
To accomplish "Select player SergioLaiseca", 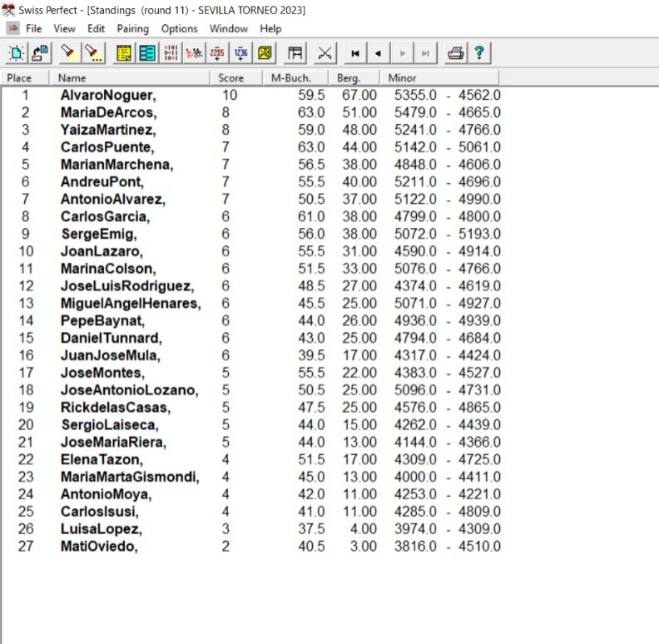I will [x=110, y=424].
